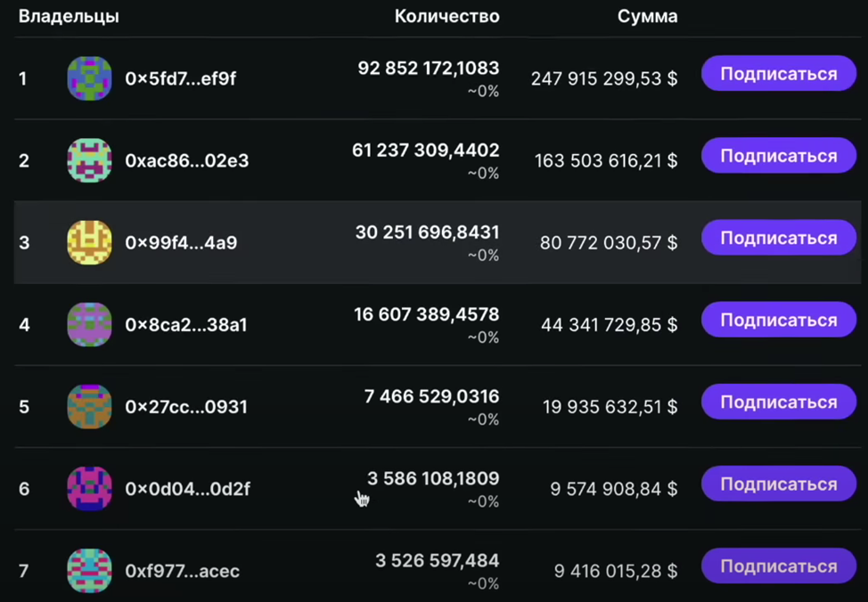Sort by the Сумма column header

647,16
